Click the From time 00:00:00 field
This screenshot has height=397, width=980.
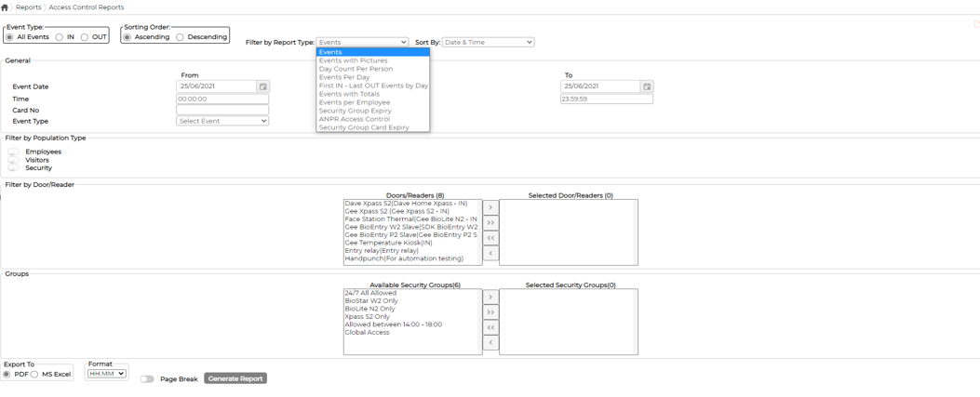222,99
